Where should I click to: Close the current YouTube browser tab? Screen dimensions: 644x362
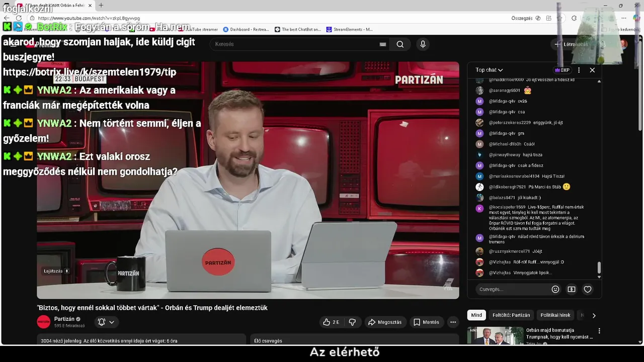point(90,6)
